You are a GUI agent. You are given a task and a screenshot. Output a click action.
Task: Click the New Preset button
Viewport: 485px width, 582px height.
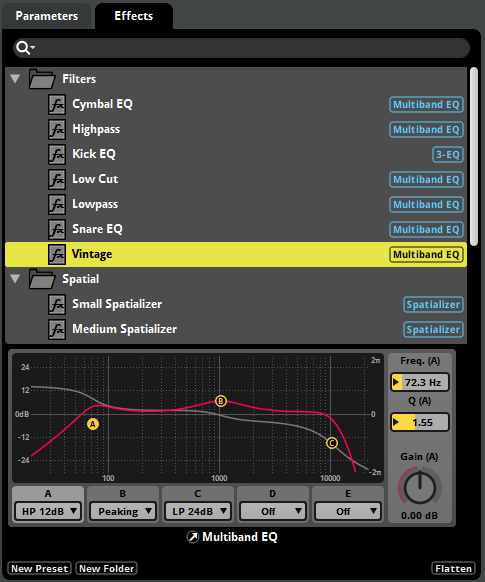(x=39, y=568)
